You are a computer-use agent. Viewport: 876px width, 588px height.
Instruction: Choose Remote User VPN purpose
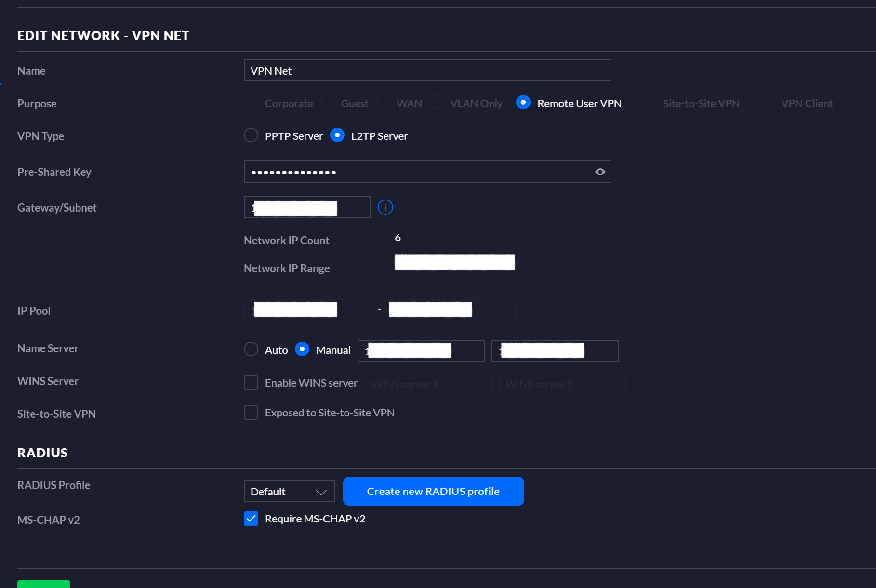(523, 103)
